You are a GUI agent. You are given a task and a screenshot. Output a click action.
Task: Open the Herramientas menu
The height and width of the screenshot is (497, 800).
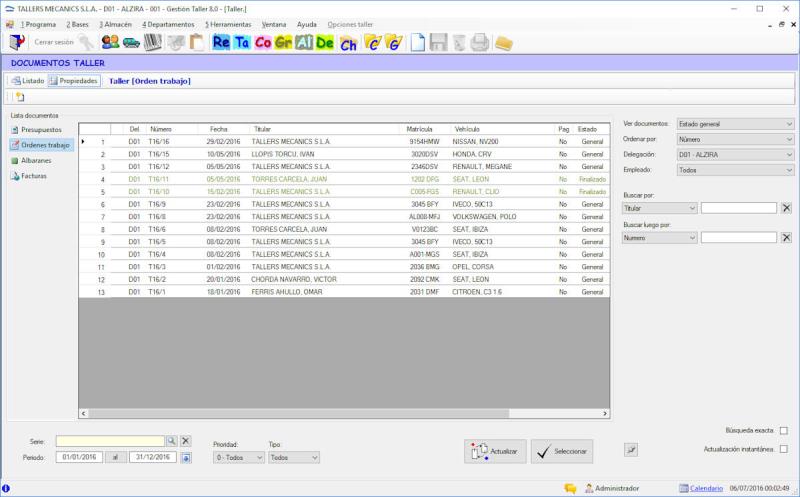click(x=228, y=24)
